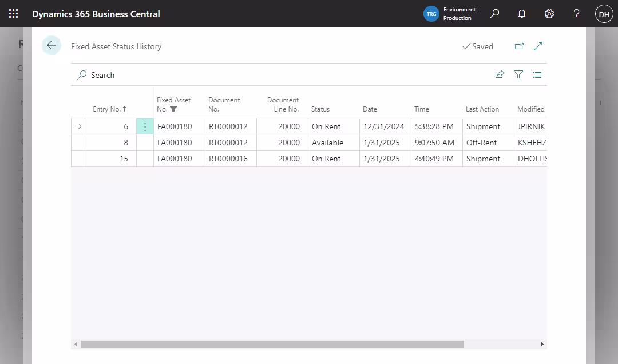
Task: Open the Date column header menu
Action: coord(370,109)
